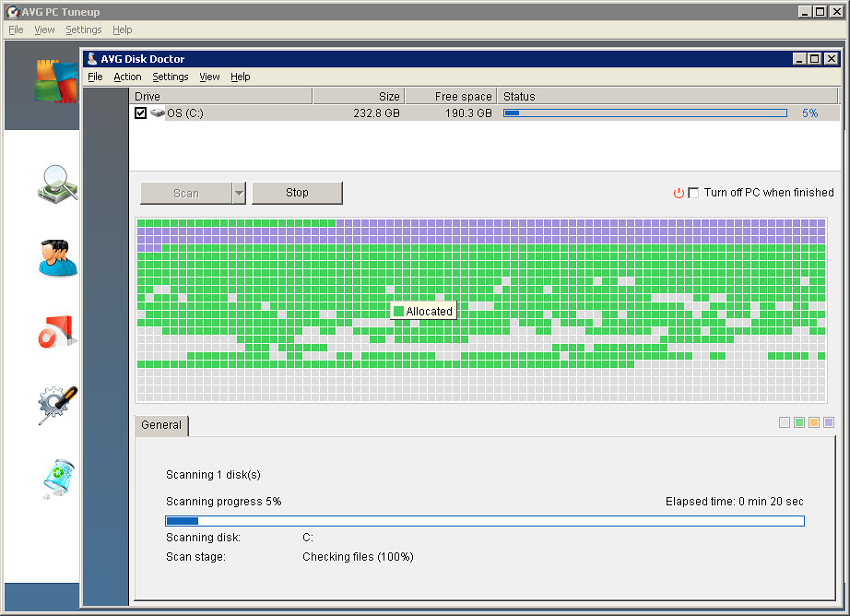Screen dimensions: 850x616
Task: Click the Allocated tooltip label
Action: coord(423,312)
